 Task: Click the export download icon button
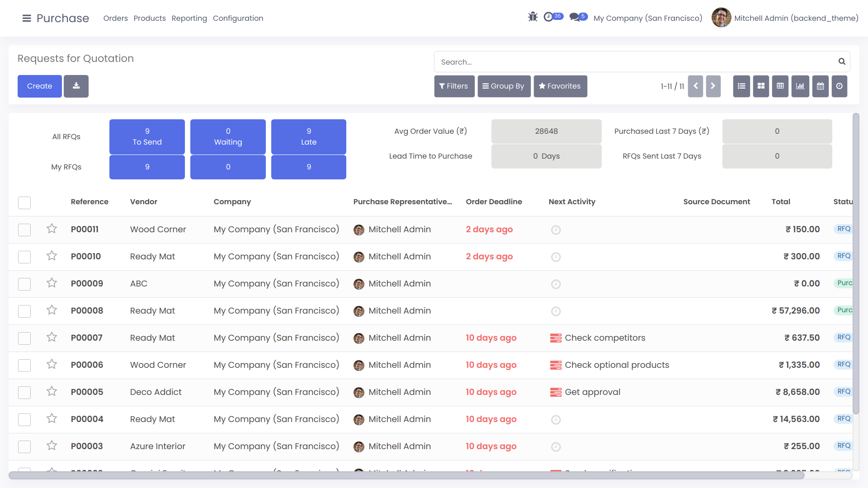click(76, 86)
